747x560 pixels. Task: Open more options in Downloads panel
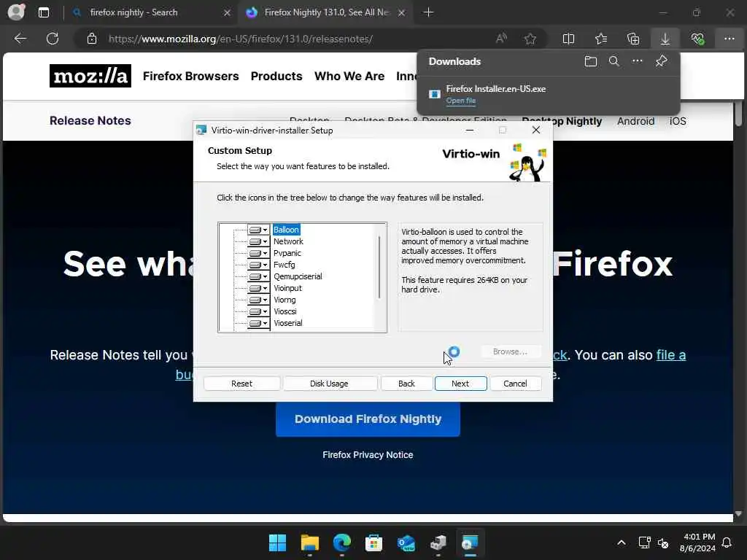(638, 61)
